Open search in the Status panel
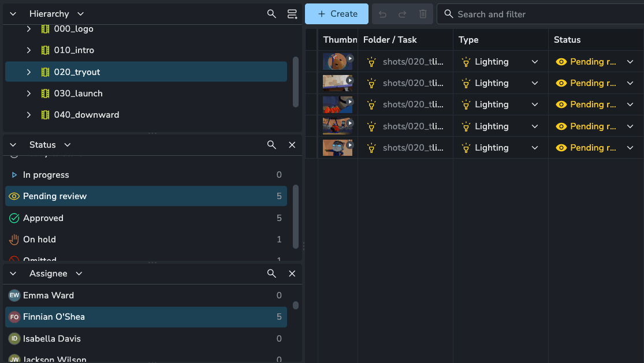 271,145
